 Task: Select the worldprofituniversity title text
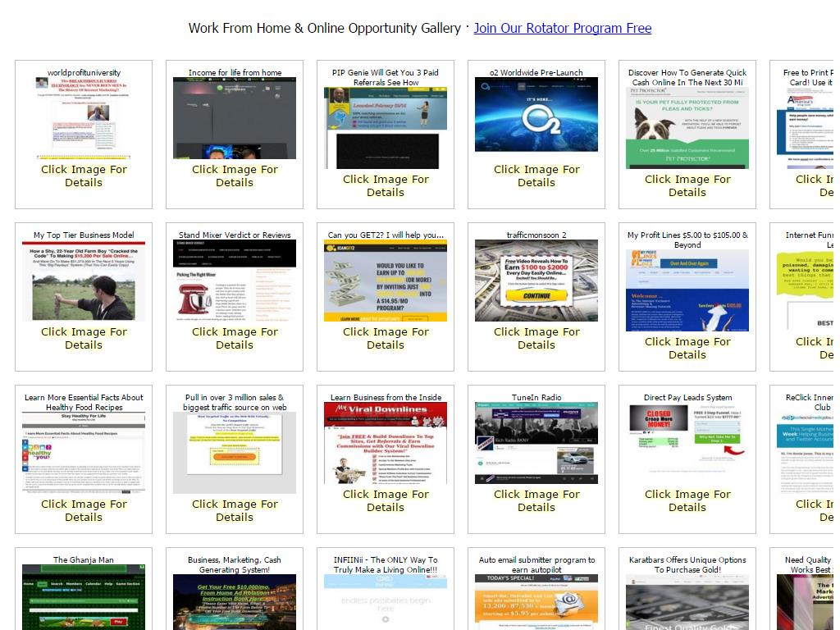84,72
